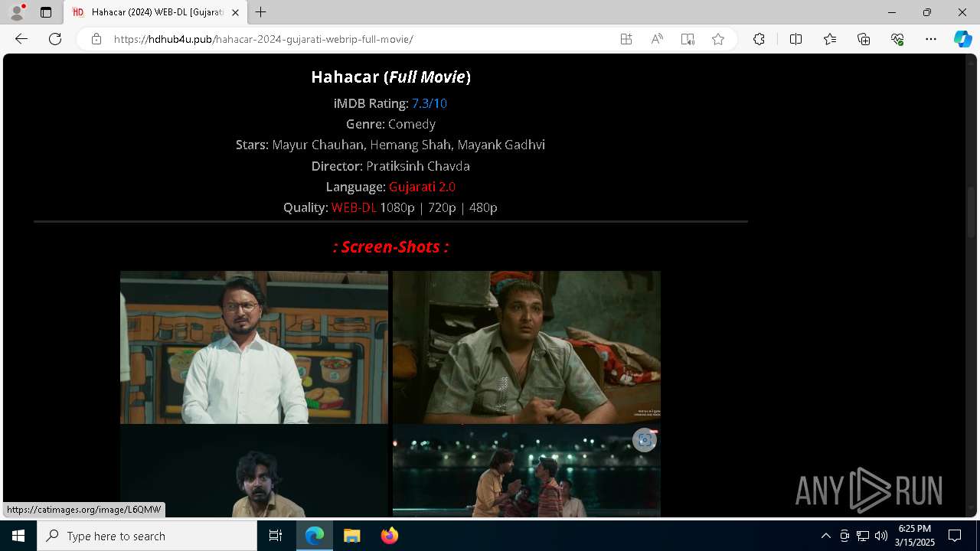The image size is (980, 551).
Task: Open a new tab with plus button
Action: [x=261, y=12]
